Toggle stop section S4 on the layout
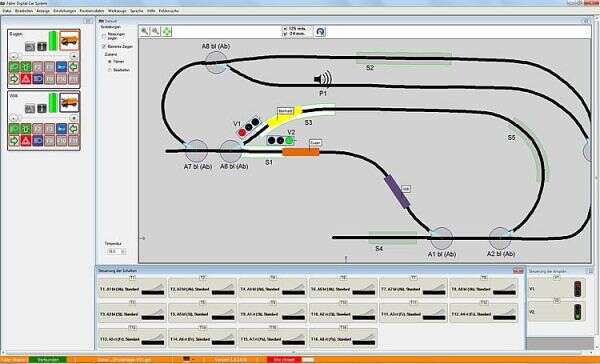Image resolution: width=600 pixels, height=364 pixels. [x=393, y=237]
